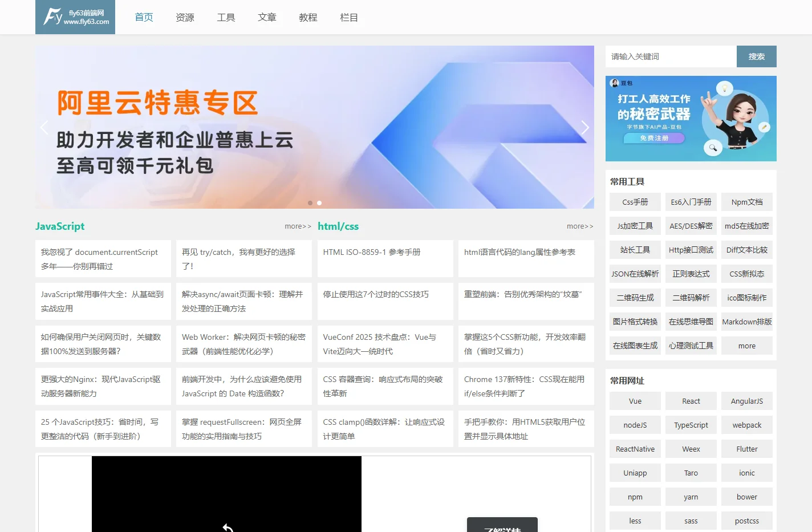Screen dimensions: 812x532
Task: Open HTML ISO-8859-1 参考手册 article
Action: [385, 259]
